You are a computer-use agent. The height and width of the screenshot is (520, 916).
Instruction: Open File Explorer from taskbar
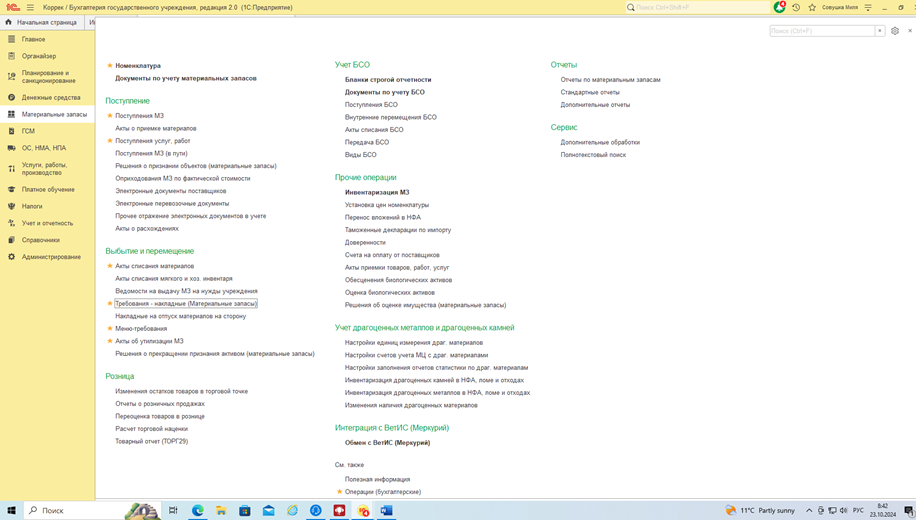[x=221, y=511]
